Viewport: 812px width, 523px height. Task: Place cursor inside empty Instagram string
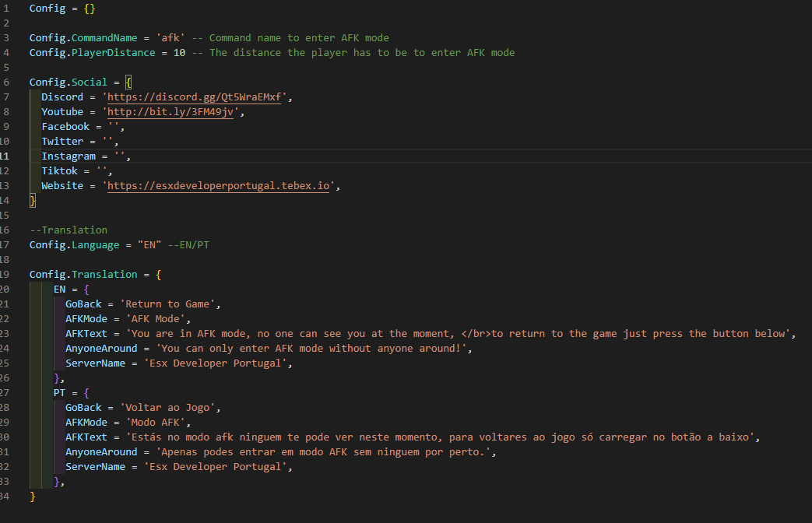point(120,156)
